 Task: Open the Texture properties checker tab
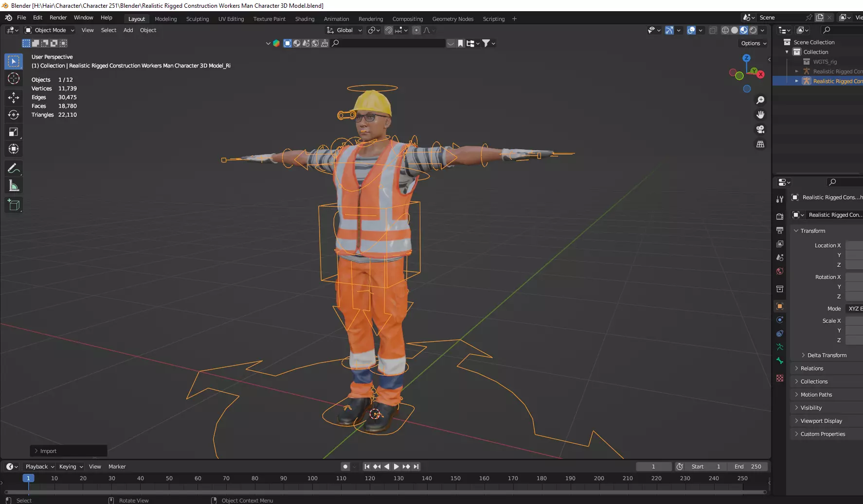pyautogui.click(x=780, y=378)
